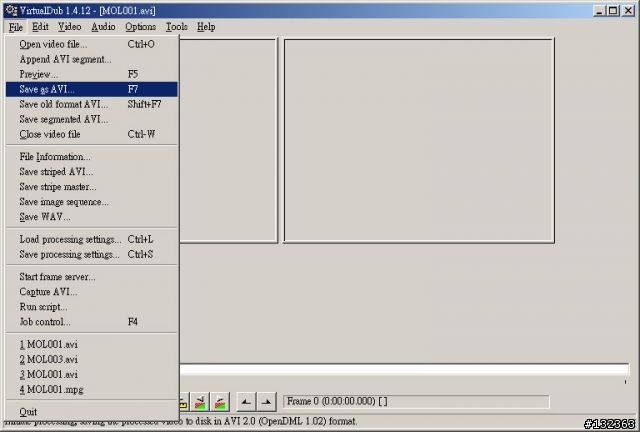Screen dimensions: 640x432
Task: Select Run script...
Action: 92,307
